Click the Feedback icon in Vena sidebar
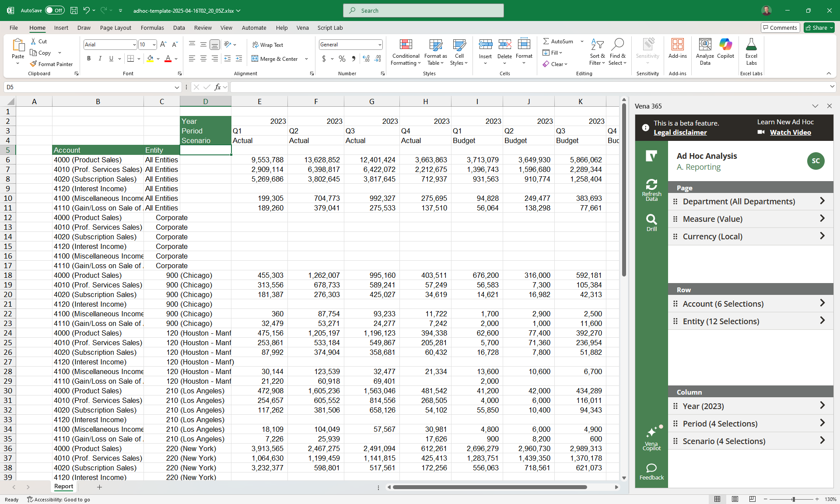840x504 pixels. [651, 469]
